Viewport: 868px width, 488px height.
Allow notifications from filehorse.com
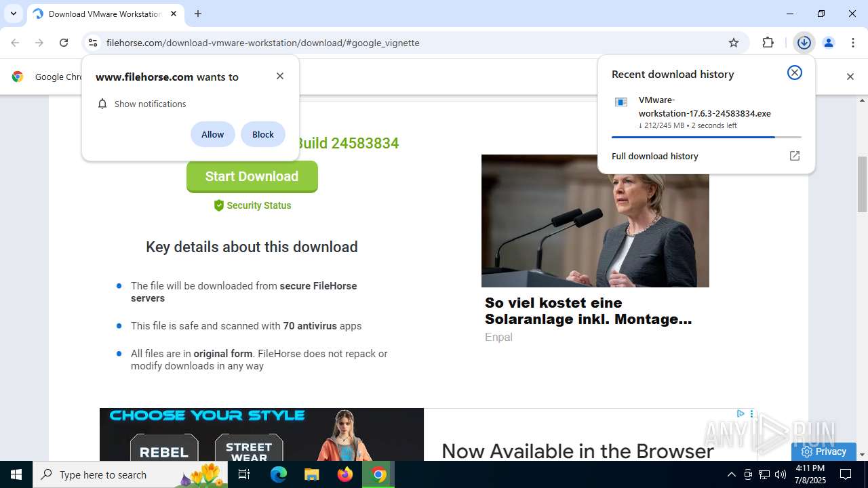pos(212,134)
